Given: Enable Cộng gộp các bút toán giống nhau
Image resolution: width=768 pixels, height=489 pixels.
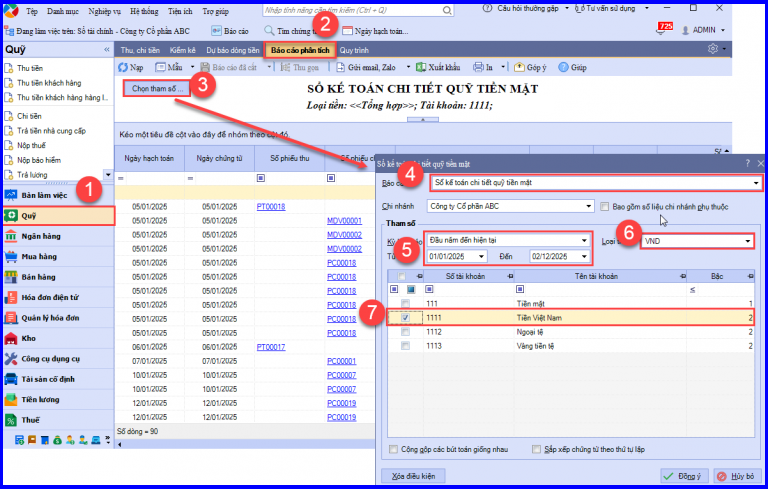Looking at the screenshot, I should click(x=393, y=449).
